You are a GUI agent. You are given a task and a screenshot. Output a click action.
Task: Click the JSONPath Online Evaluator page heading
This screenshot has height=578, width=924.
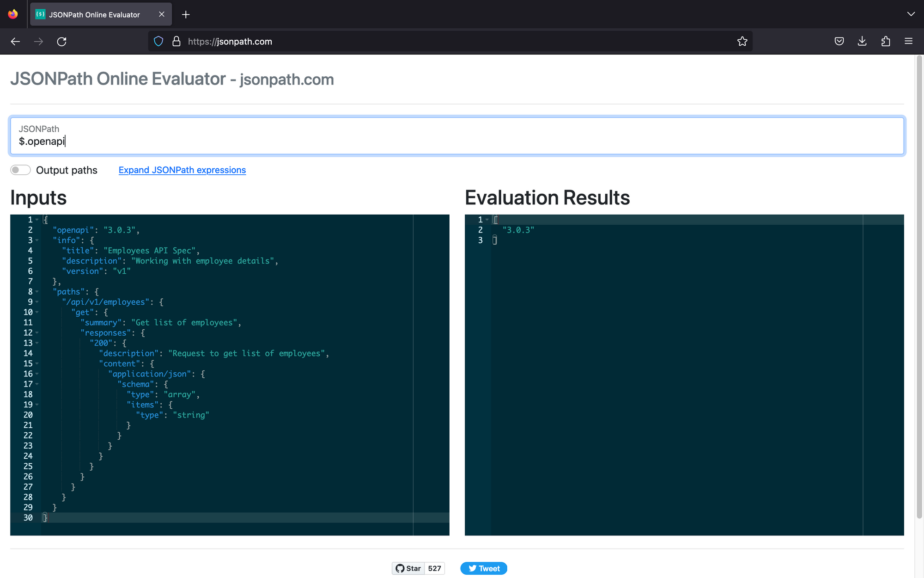point(172,79)
